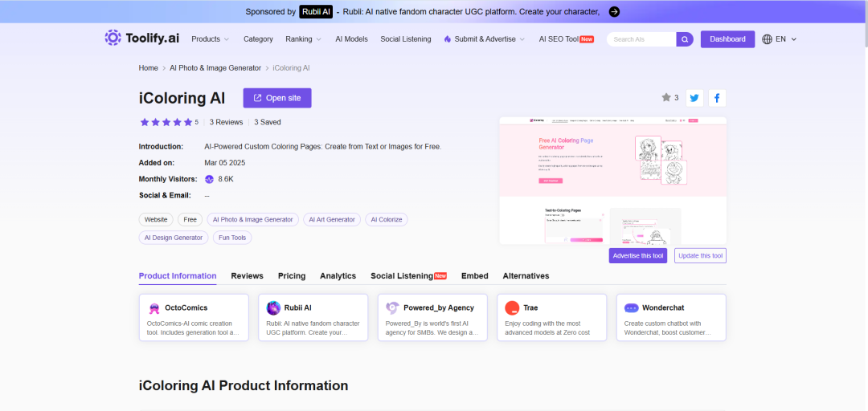The image size is (868, 411).
Task: Click the Monthly Visitors analytics icon
Action: coord(209,179)
